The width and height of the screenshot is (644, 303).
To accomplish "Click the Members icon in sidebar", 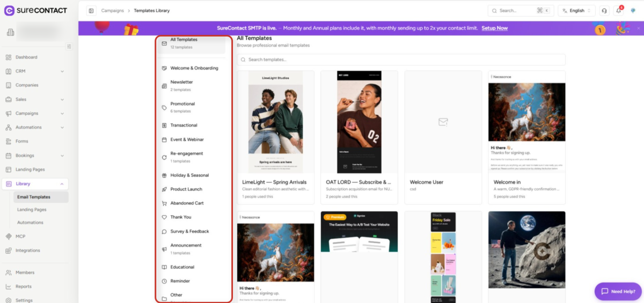I will [8, 272].
